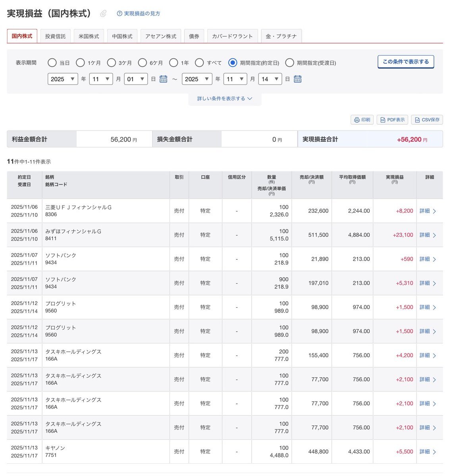Switch to the 米国株式 tab

pyautogui.click(x=89, y=36)
